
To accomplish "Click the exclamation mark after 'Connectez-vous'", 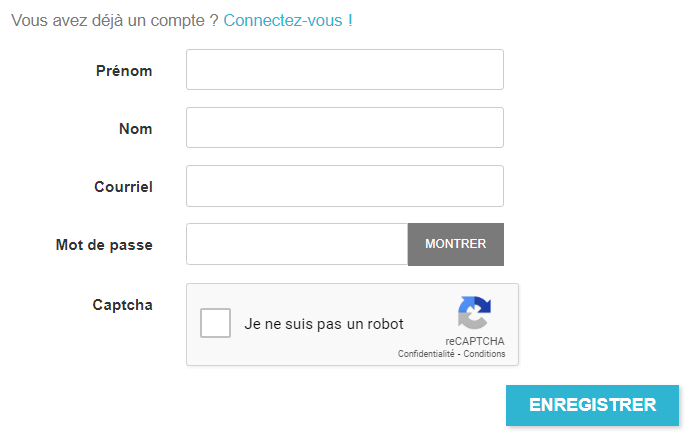I will [x=350, y=20].
